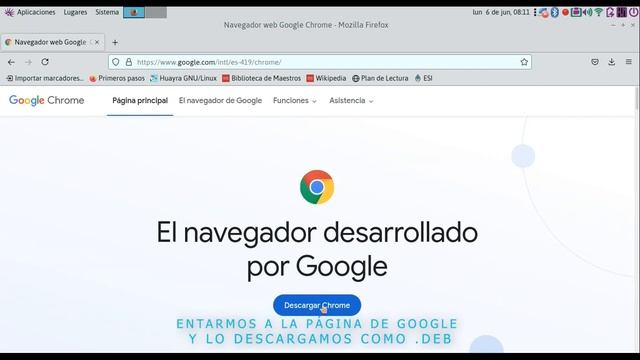Click the battery power tray icon
Image resolution: width=640 pixels, height=360 pixels.
[x=610, y=12]
